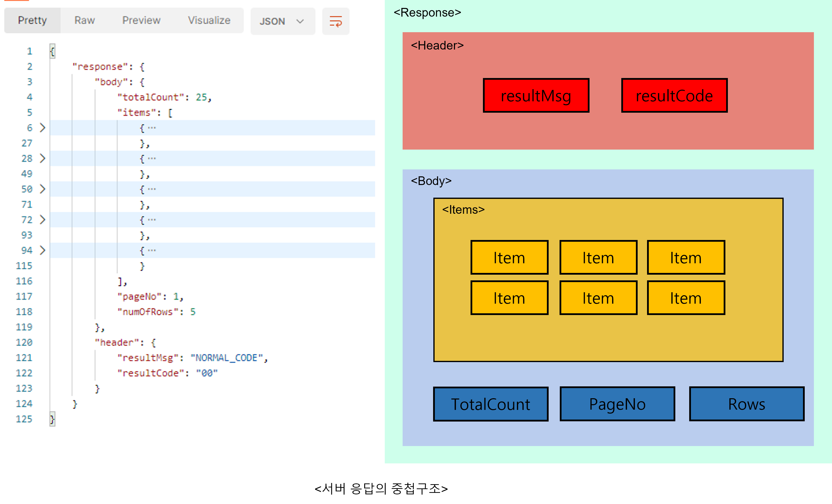Expand the collapsed object at line 72

[43, 220]
